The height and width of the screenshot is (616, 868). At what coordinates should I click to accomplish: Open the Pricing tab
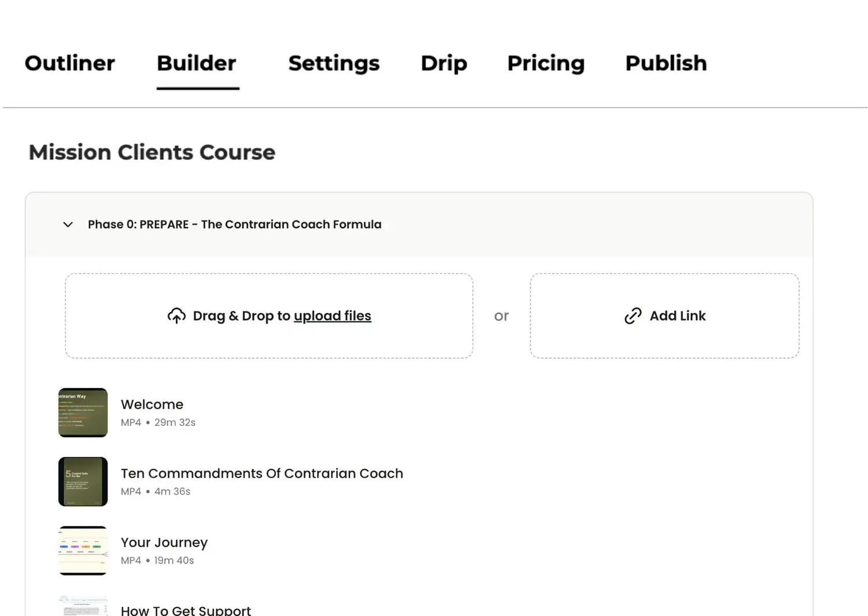546,63
